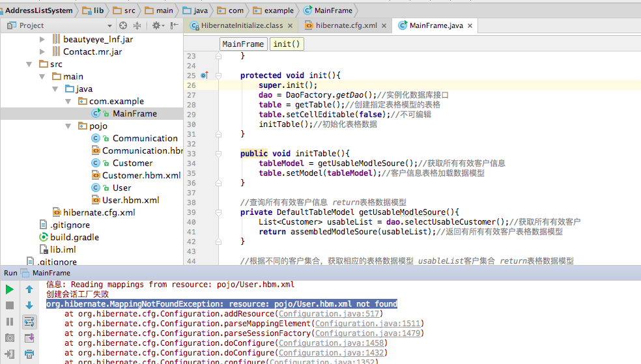
Task: Click the main breadcrumb in the navigation bar
Action: [159, 10]
